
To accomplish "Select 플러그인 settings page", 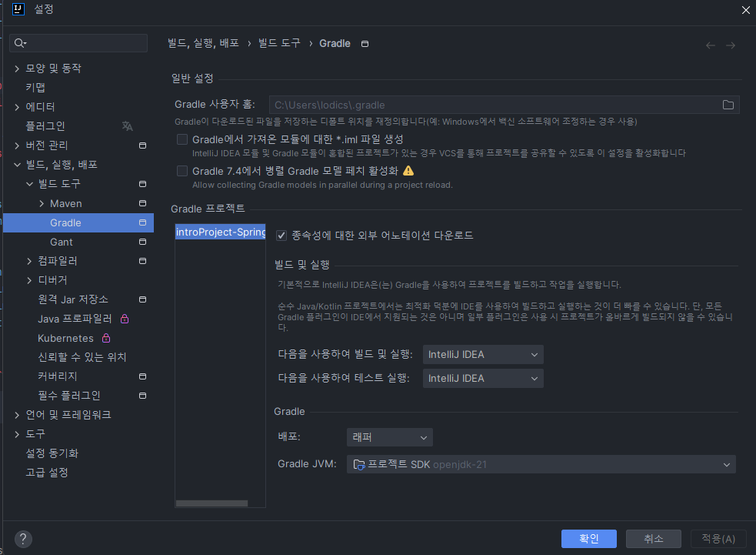I will click(45, 126).
